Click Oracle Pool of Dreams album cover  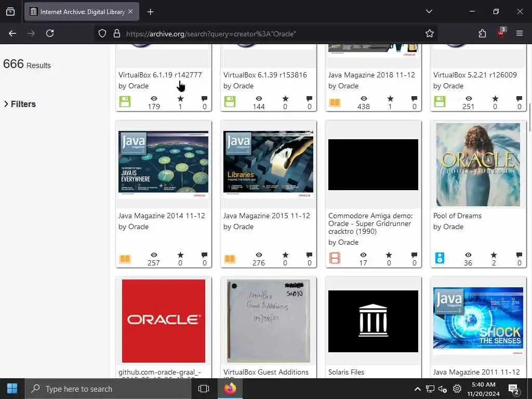[478, 165]
